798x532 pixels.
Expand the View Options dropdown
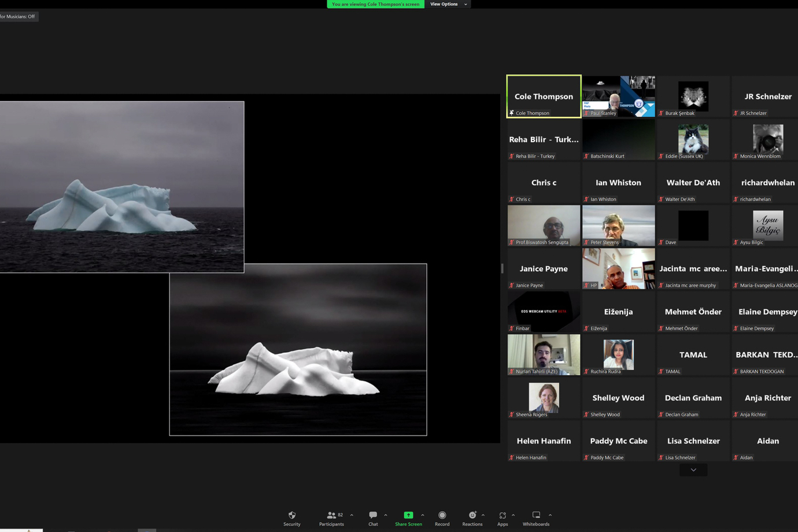pyautogui.click(x=448, y=4)
